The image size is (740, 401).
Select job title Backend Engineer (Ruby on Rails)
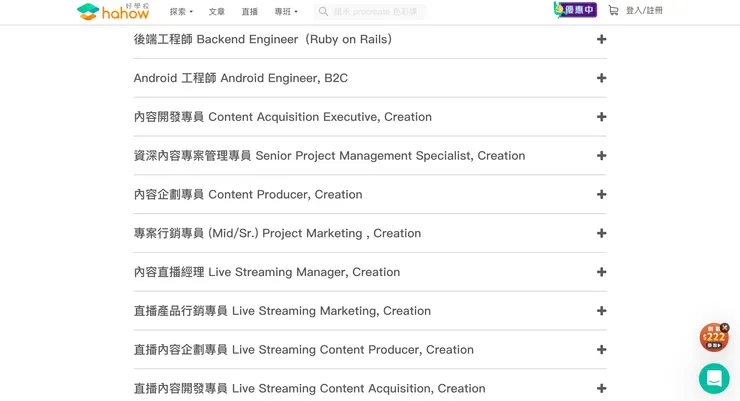[x=263, y=39]
